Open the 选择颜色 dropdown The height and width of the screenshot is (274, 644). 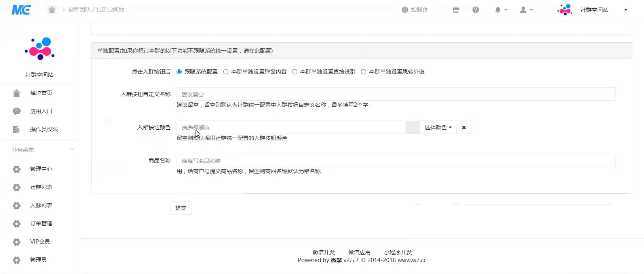tap(438, 128)
